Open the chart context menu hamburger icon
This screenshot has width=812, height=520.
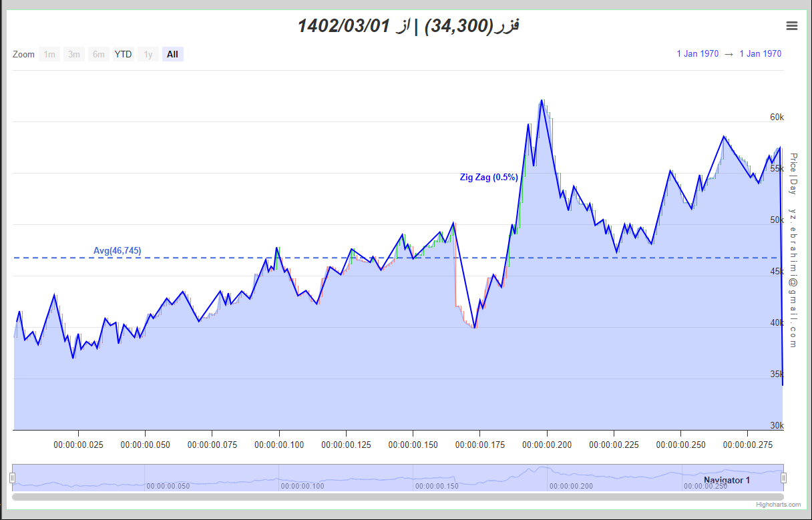point(792,26)
